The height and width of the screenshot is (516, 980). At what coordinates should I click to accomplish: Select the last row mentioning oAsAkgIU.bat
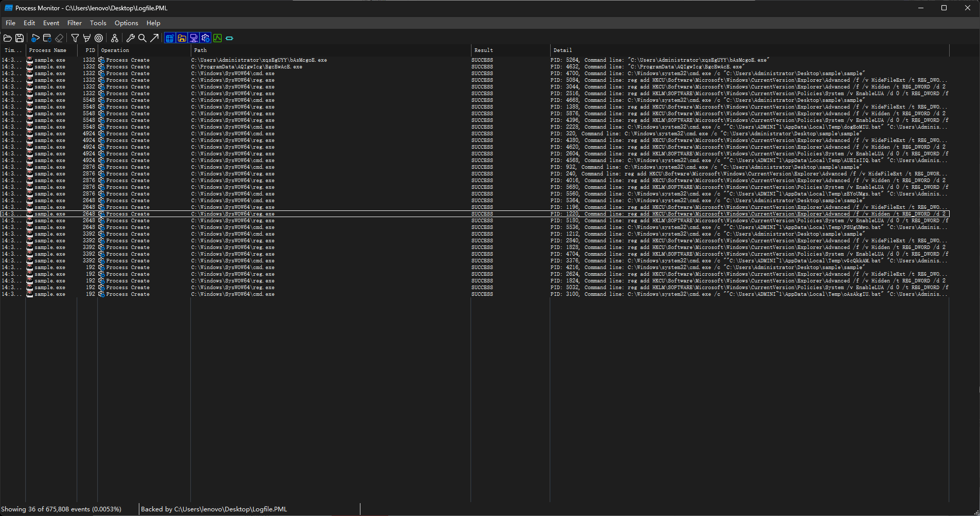click(x=475, y=294)
